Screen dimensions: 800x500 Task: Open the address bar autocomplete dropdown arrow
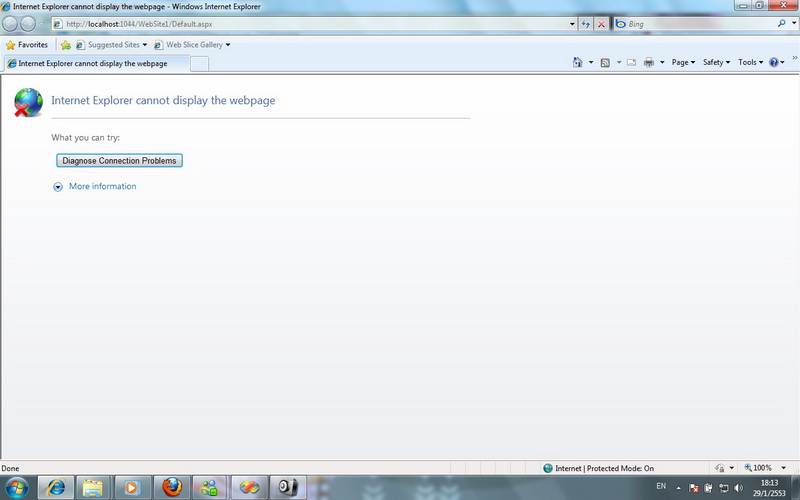pyautogui.click(x=572, y=24)
